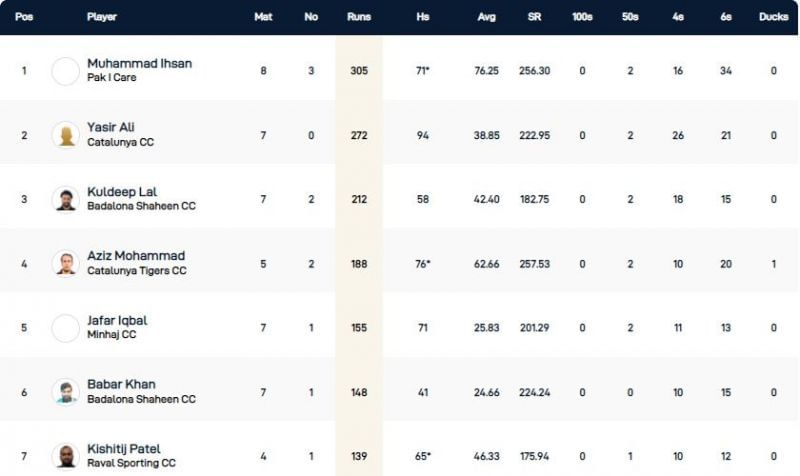Image resolution: width=800 pixels, height=476 pixels.
Task: Click Kishitij Patel's profile photo
Action: [x=65, y=456]
